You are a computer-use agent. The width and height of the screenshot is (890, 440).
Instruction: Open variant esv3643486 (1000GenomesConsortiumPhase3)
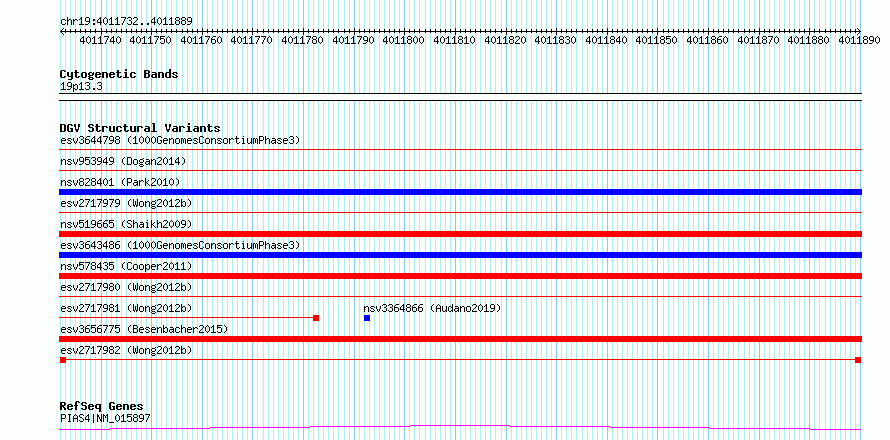tap(180, 245)
